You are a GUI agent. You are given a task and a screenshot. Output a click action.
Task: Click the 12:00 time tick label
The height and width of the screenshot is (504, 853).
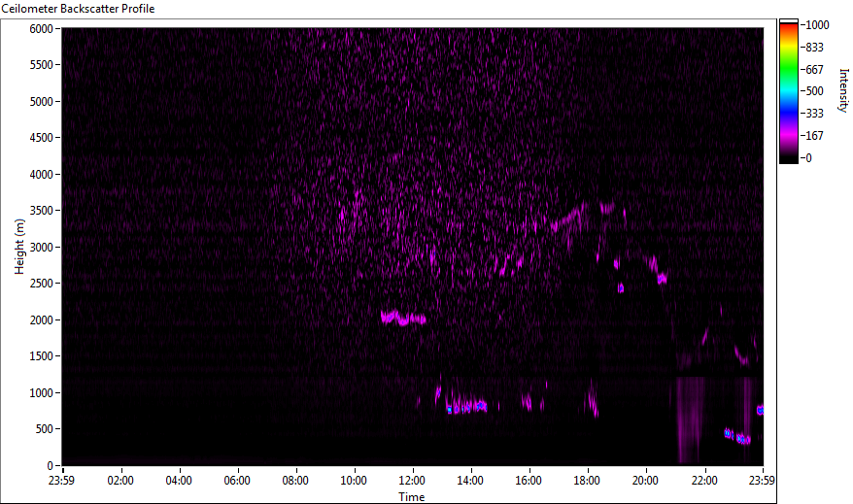point(412,480)
